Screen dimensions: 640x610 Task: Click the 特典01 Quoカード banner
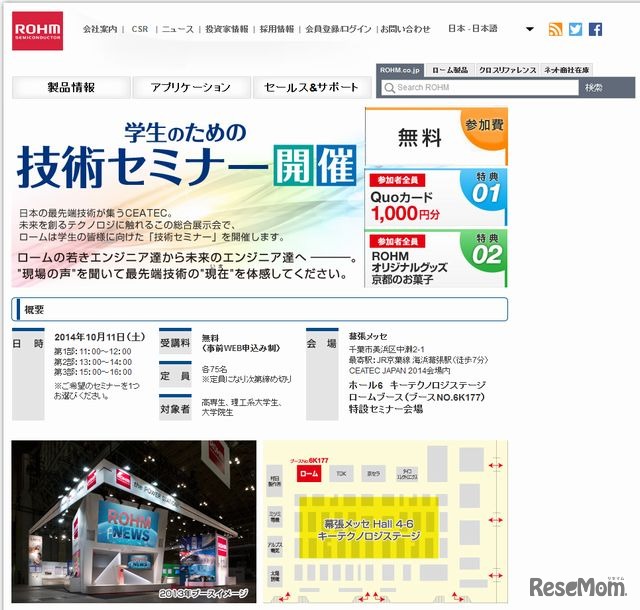click(x=436, y=198)
